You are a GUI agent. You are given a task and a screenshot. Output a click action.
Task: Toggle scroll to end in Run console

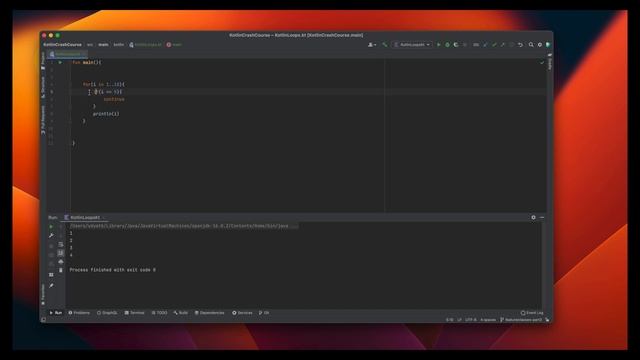61,253
